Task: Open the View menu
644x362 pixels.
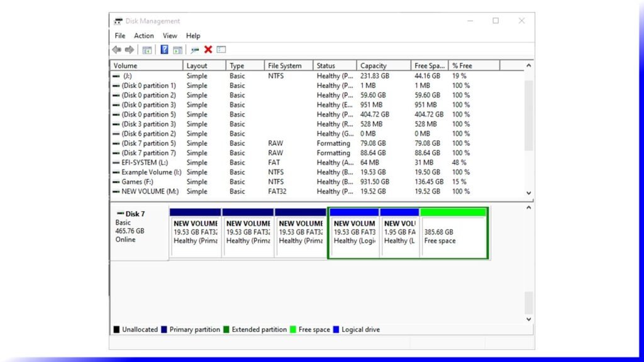Action: click(x=170, y=36)
